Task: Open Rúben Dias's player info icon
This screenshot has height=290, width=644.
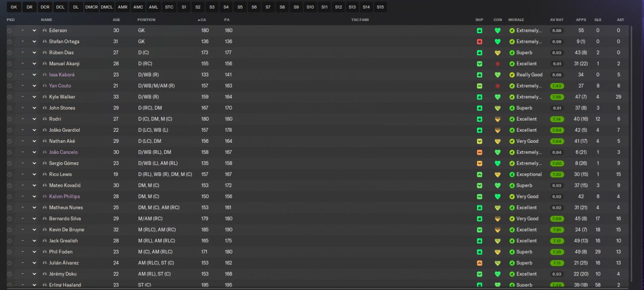Action: tap(45, 53)
